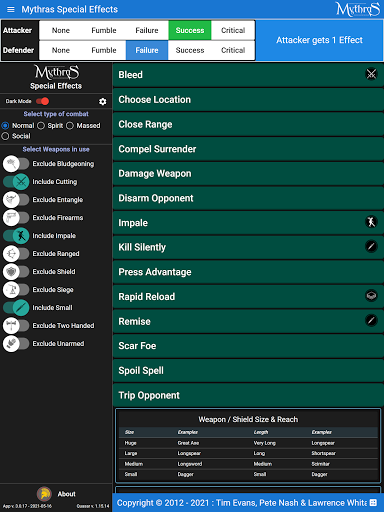Expand the Scar Foe effect

click(x=248, y=346)
